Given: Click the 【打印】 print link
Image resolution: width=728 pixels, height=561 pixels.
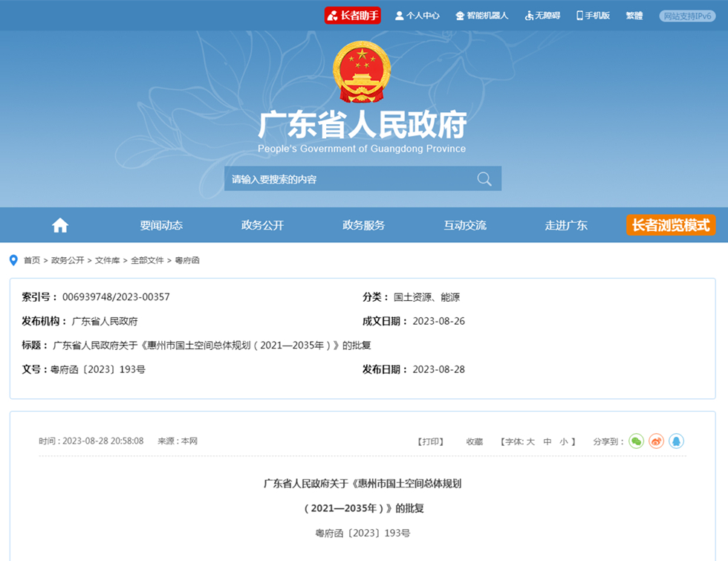Looking at the screenshot, I should pos(431,441).
